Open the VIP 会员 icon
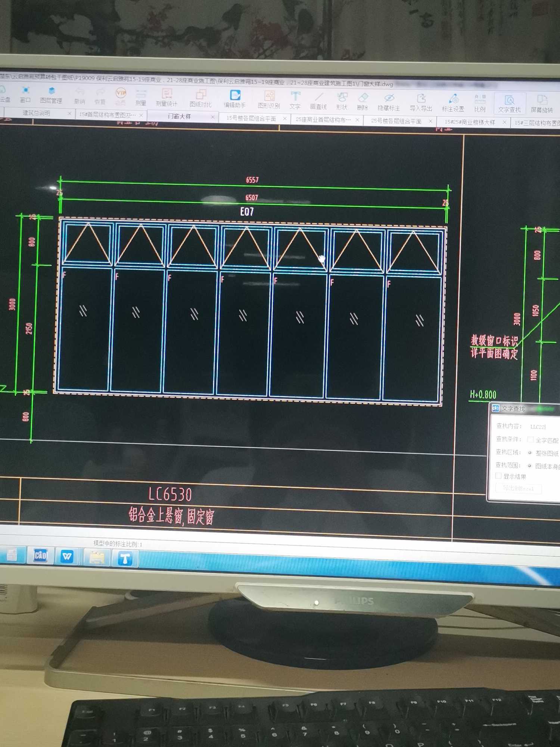The width and height of the screenshot is (560, 747). point(120,97)
